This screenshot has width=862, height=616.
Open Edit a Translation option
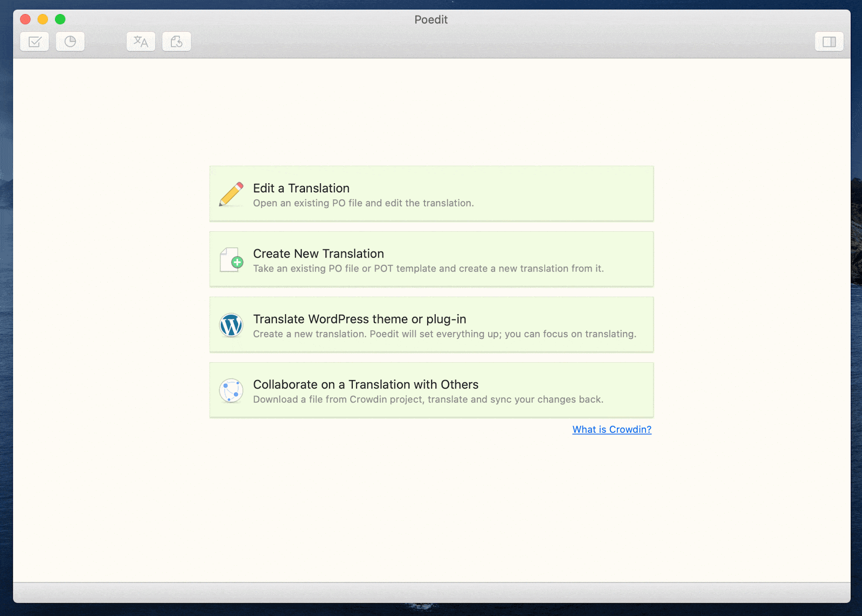432,194
